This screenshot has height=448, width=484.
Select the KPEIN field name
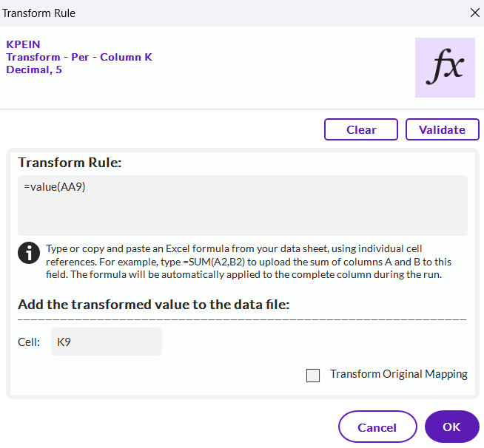point(23,44)
